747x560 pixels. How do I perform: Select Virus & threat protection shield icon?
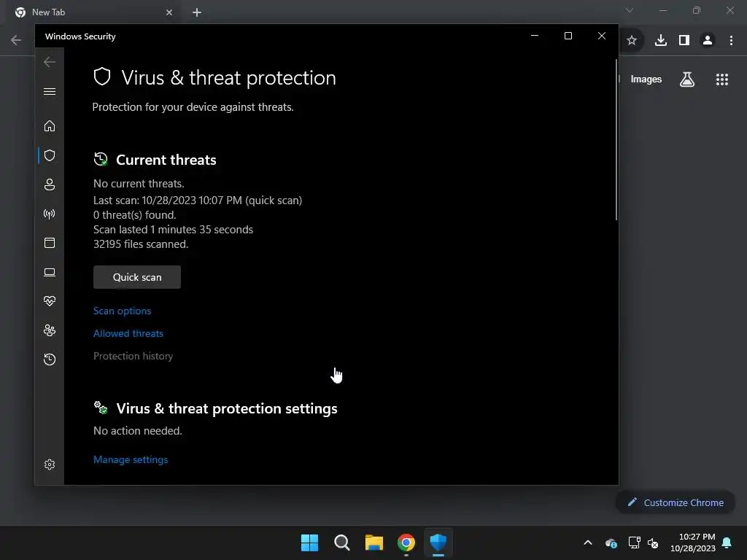(50, 155)
